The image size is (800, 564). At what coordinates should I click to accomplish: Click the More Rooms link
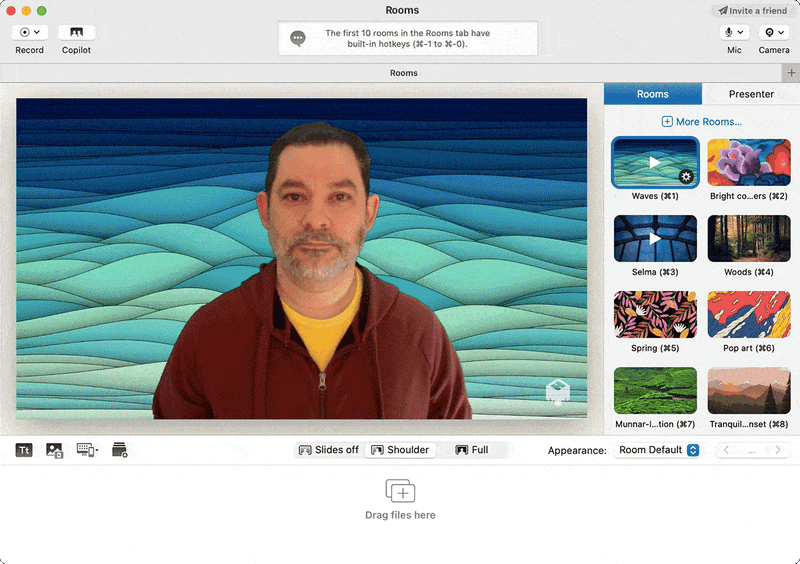702,122
